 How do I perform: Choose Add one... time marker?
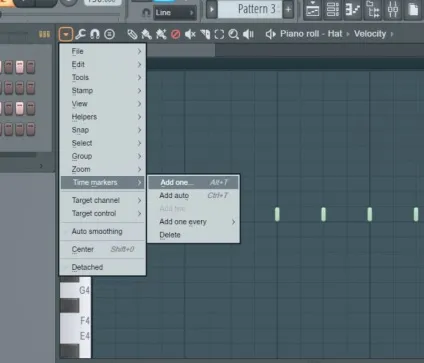coord(193,182)
